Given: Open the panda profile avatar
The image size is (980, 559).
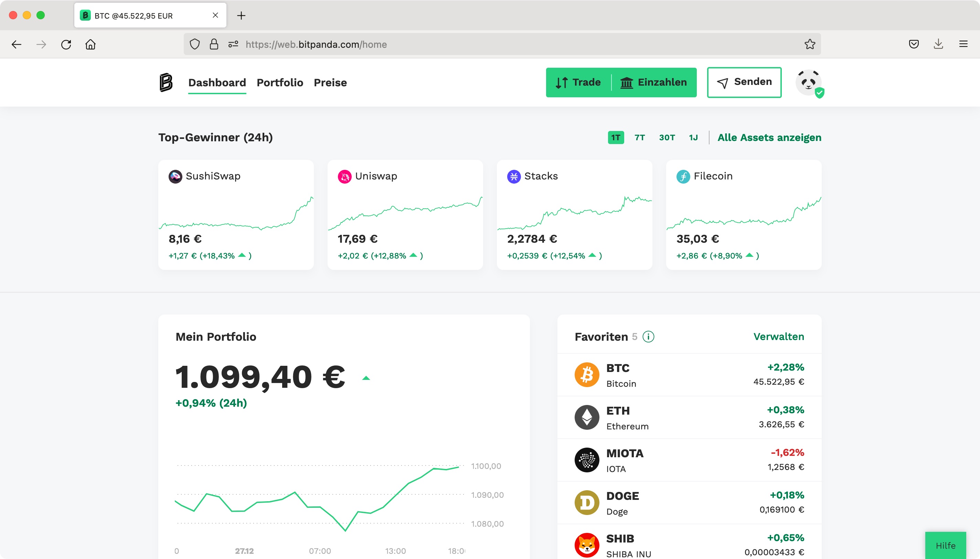Looking at the screenshot, I should pos(808,83).
